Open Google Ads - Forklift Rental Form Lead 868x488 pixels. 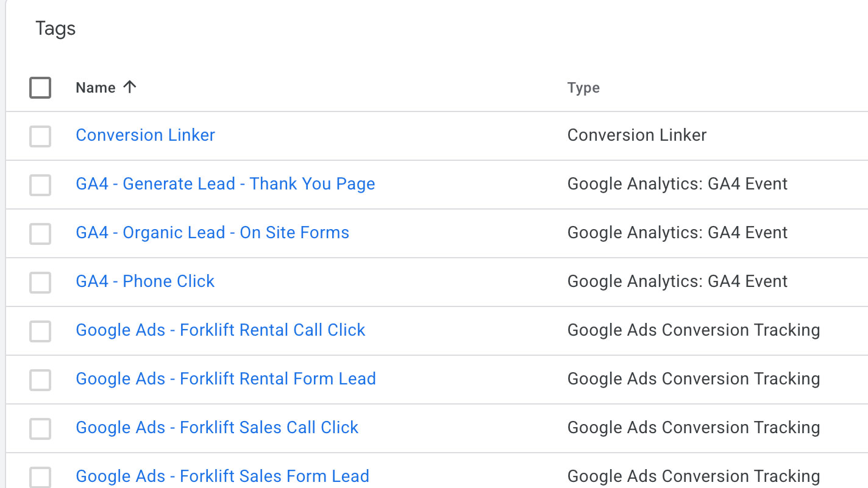pos(226,378)
